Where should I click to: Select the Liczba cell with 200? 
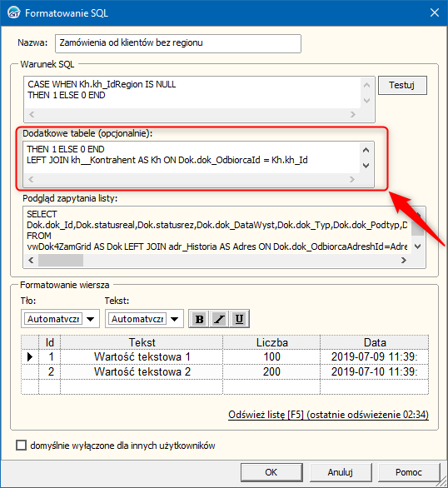(x=271, y=371)
